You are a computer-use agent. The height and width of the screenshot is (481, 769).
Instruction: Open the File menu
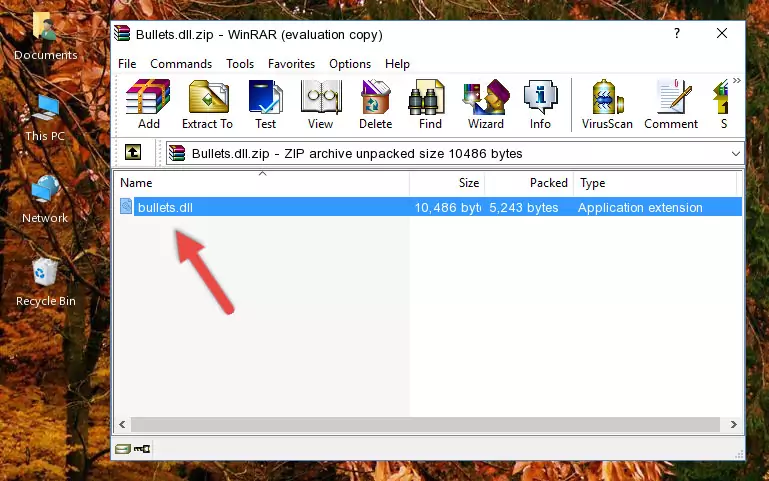click(x=127, y=64)
